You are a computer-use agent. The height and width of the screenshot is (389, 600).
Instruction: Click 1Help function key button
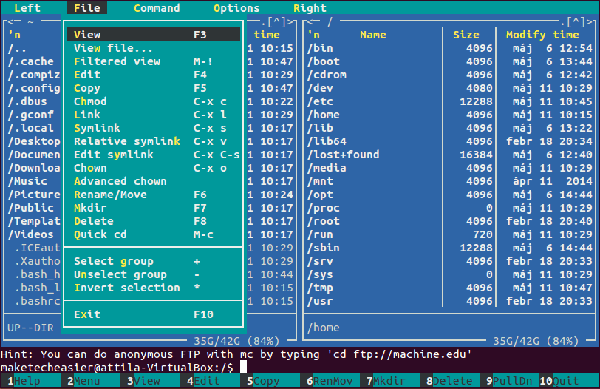[x=30, y=381]
